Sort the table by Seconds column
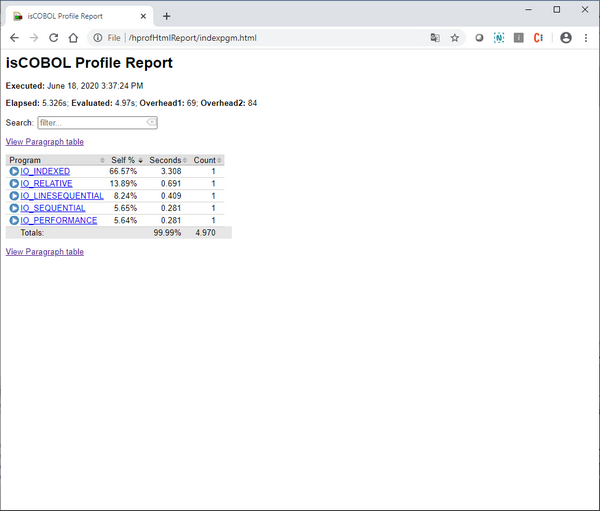Viewport: 600px width, 511px height. [168, 160]
